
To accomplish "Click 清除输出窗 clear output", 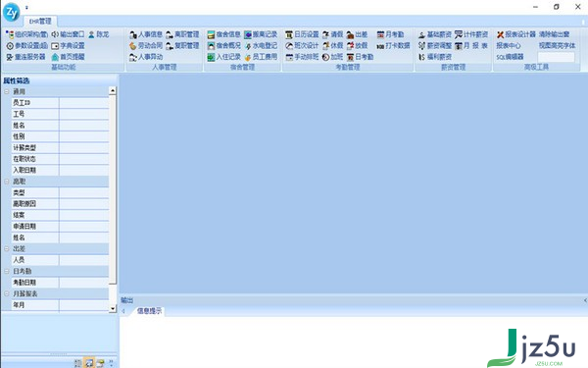I will pos(555,34).
